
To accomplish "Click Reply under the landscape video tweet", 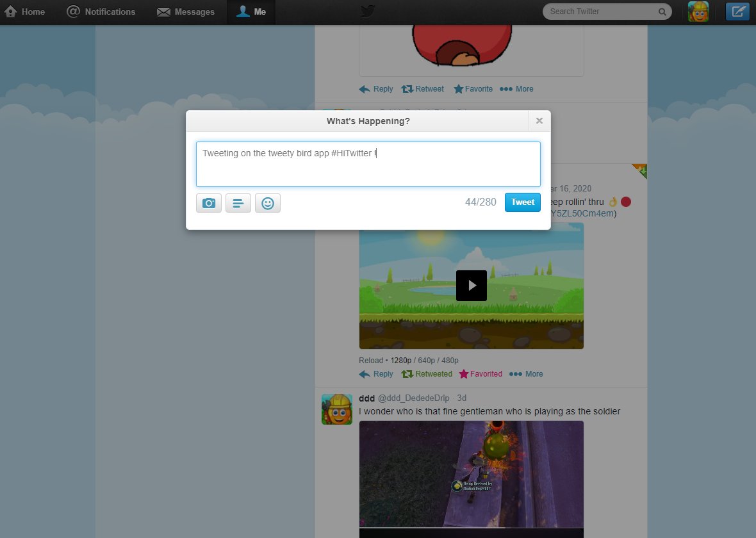I will pyautogui.click(x=376, y=374).
